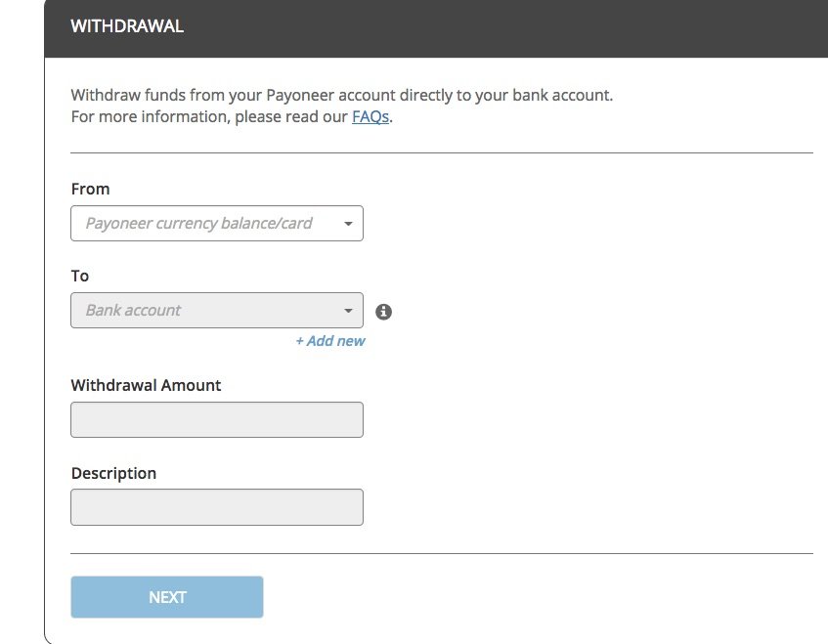Focus the Description input field
828x644 pixels.
pyautogui.click(x=216, y=507)
